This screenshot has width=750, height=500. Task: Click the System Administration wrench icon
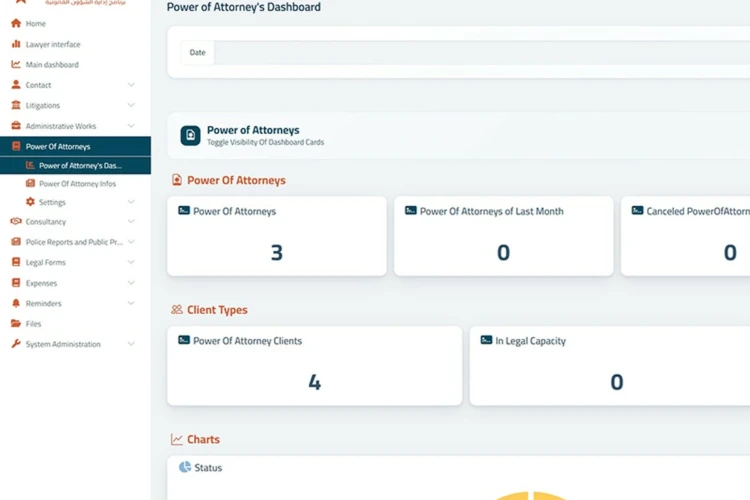[x=16, y=344]
